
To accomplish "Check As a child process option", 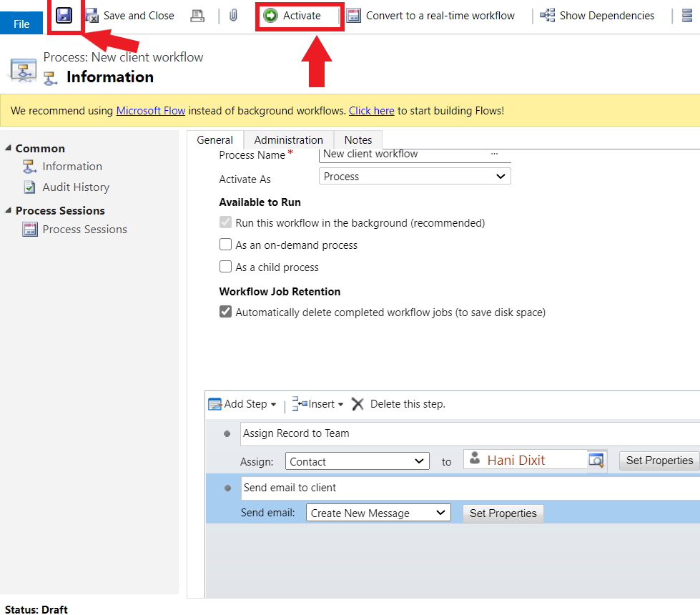I will (226, 267).
